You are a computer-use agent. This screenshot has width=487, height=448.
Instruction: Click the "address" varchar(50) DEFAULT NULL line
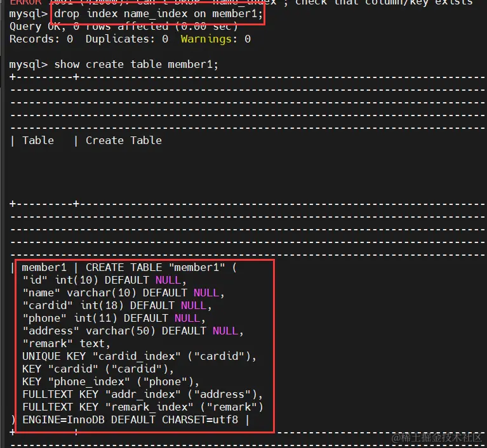[x=133, y=331]
